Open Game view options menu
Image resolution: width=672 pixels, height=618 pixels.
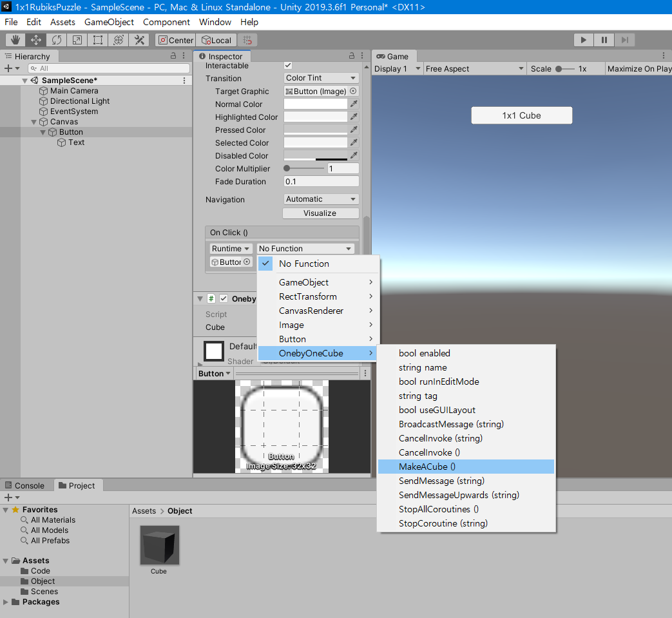click(664, 55)
